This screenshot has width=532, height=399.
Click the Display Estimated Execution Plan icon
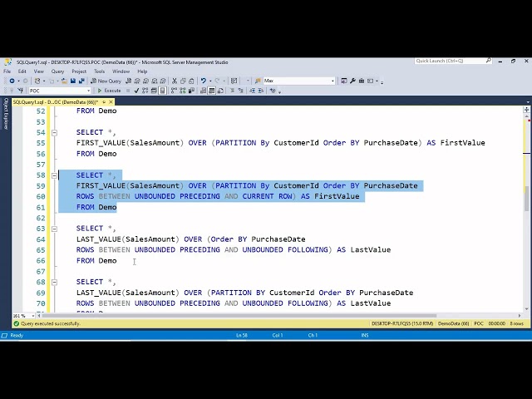pos(145,91)
